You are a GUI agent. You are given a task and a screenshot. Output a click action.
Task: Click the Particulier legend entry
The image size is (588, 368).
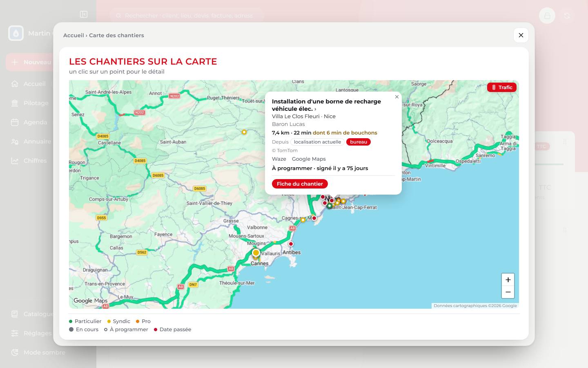click(x=85, y=321)
